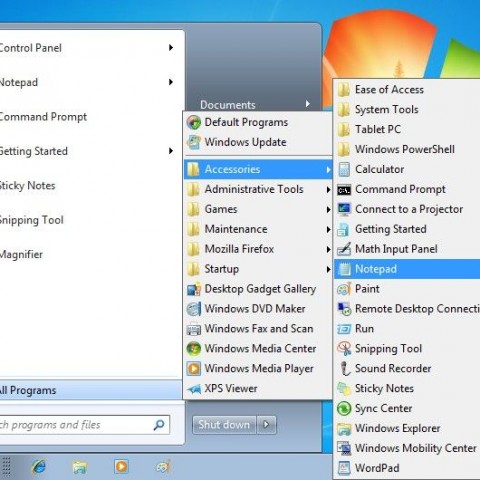Viewport: 480px width, 480px height.
Task: Open Snipping Tool scissors icon in Accessories
Action: (344, 349)
